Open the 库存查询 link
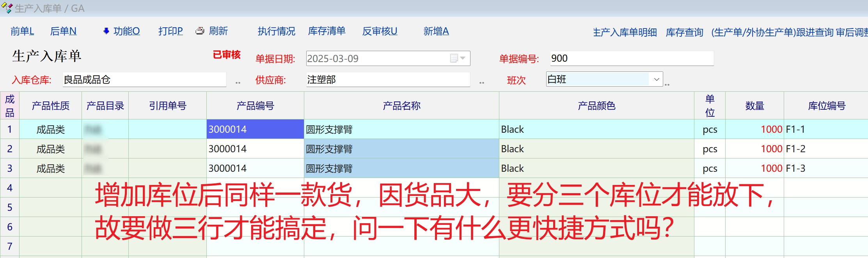 pyautogui.click(x=684, y=32)
